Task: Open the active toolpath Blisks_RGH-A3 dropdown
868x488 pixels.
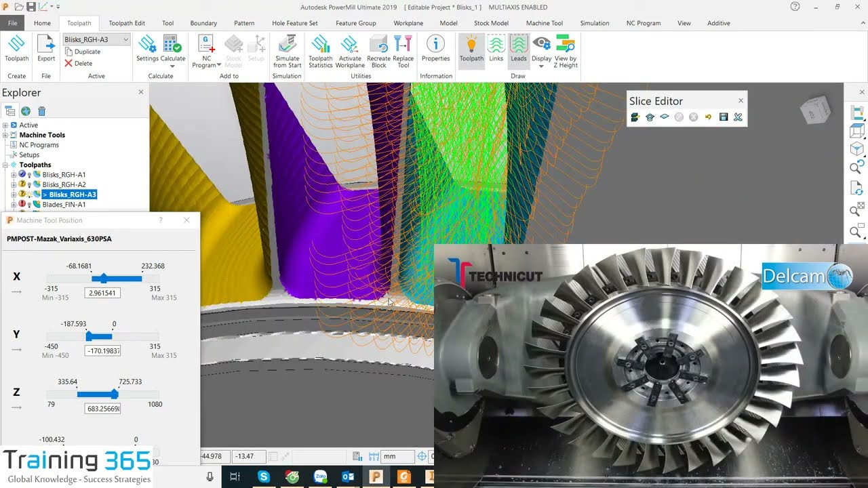Action: click(x=125, y=39)
